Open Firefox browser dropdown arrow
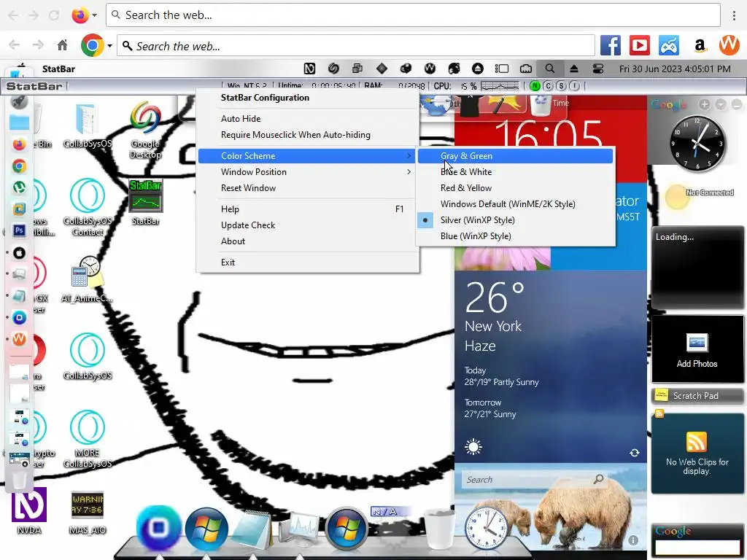Viewport: 747px width, 560px height. 94,15
